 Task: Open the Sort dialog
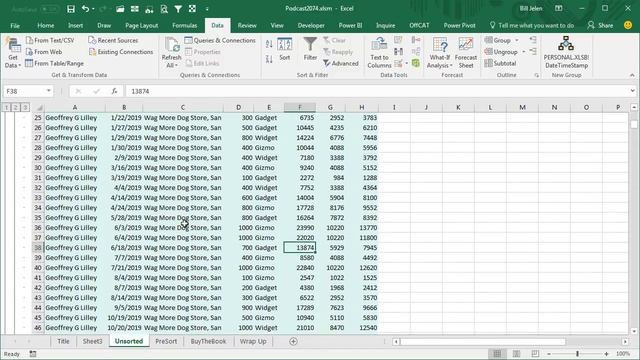pyautogui.click(x=284, y=49)
